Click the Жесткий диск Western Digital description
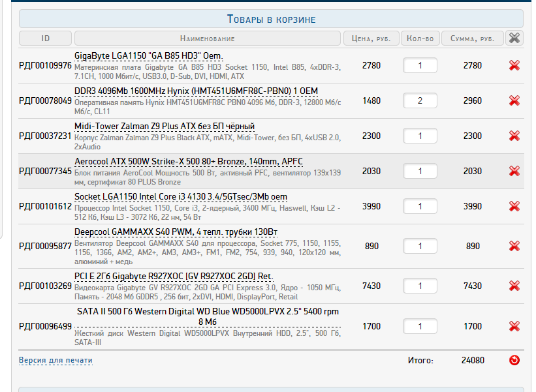This screenshot has width=536, height=392. pyautogui.click(x=208, y=337)
